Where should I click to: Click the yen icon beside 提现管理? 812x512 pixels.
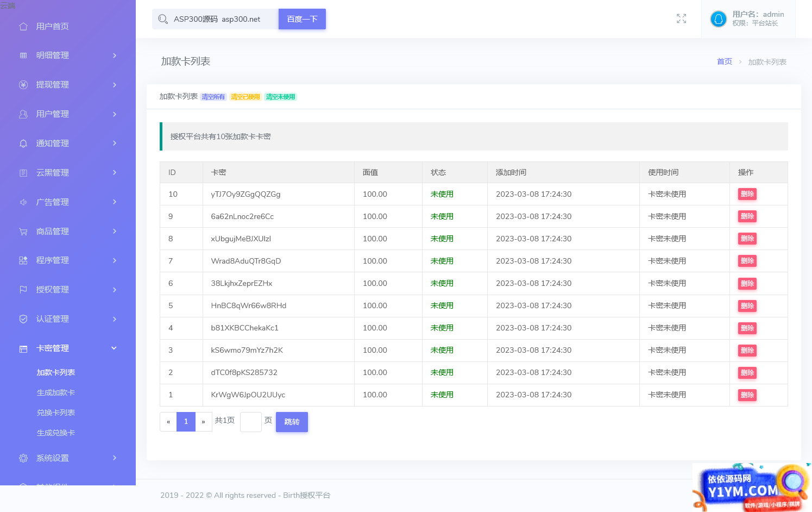tap(23, 85)
